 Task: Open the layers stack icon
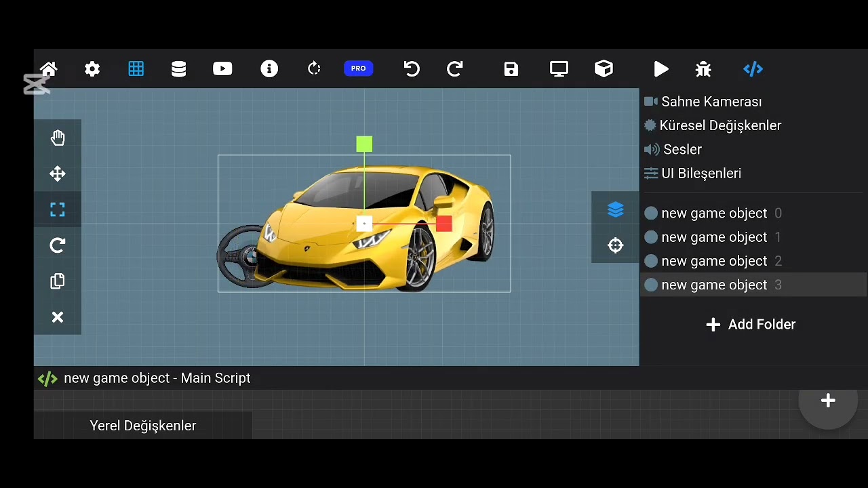(615, 209)
